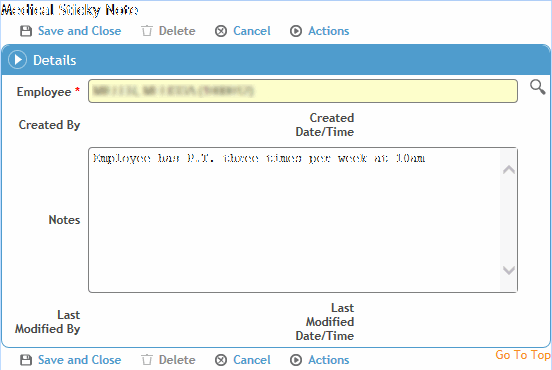Click the bottom Cancel link

click(252, 360)
